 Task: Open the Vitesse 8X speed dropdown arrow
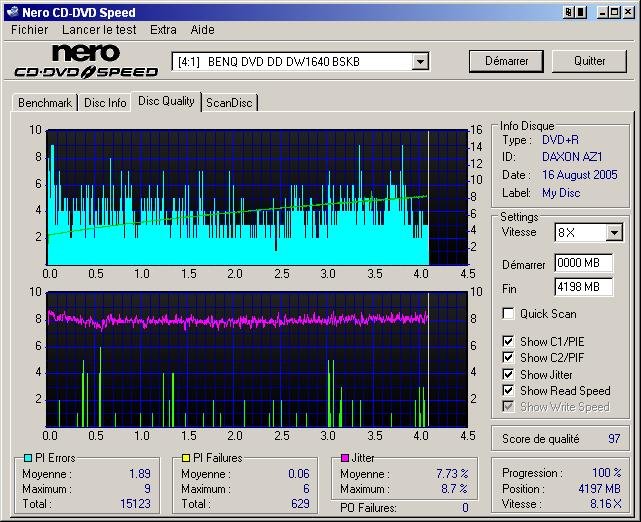[x=614, y=233]
